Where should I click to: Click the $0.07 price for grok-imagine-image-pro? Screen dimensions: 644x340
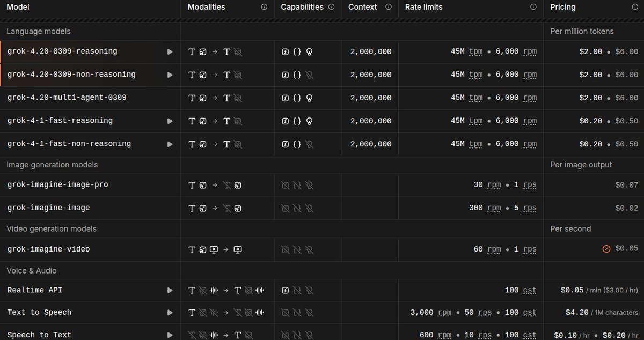[627, 185]
